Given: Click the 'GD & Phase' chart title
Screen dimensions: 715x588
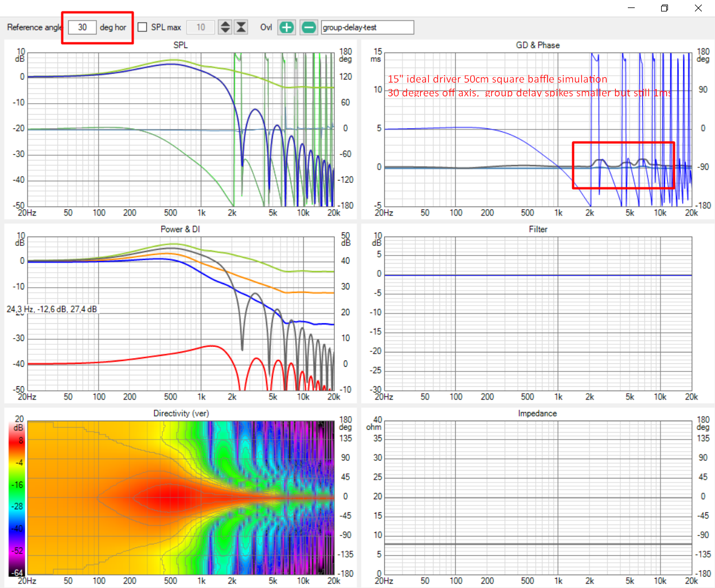Looking at the screenshot, I should click(538, 45).
